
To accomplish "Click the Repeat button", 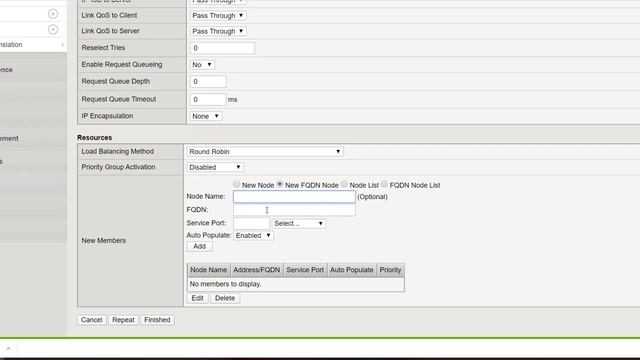I will tap(123, 320).
